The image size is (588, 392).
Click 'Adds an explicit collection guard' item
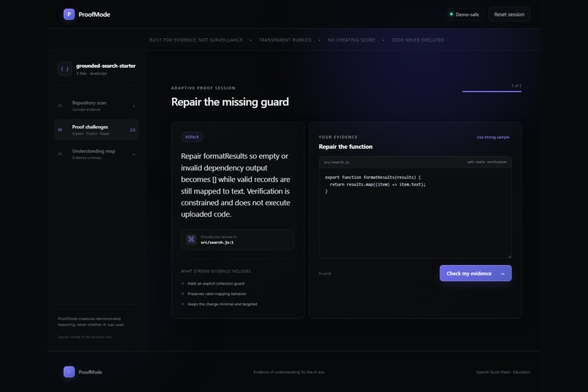click(216, 283)
